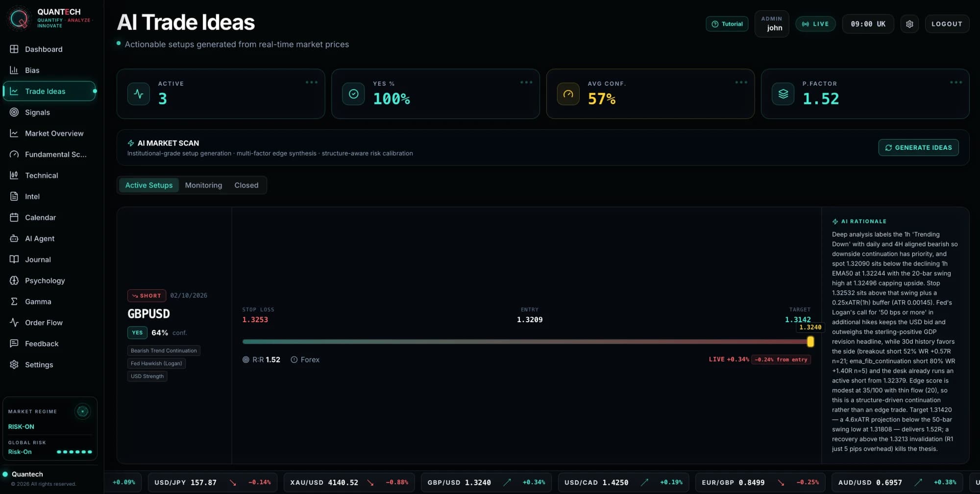Click the Bearish Trend Continuation tag
Screen dimensions: 980x494
point(164,351)
